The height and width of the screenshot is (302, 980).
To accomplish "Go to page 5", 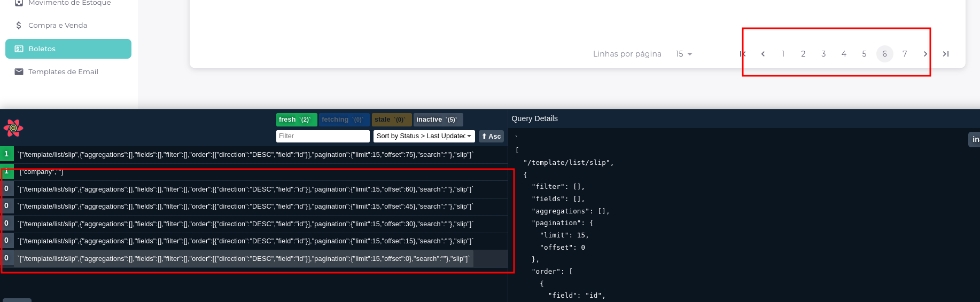I will click(865, 54).
